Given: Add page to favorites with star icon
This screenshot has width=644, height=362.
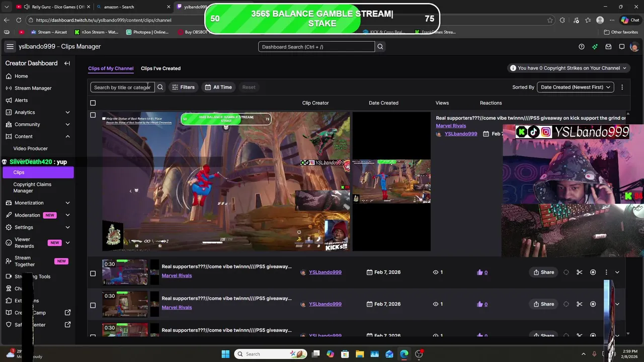Looking at the screenshot, I should coord(550,20).
